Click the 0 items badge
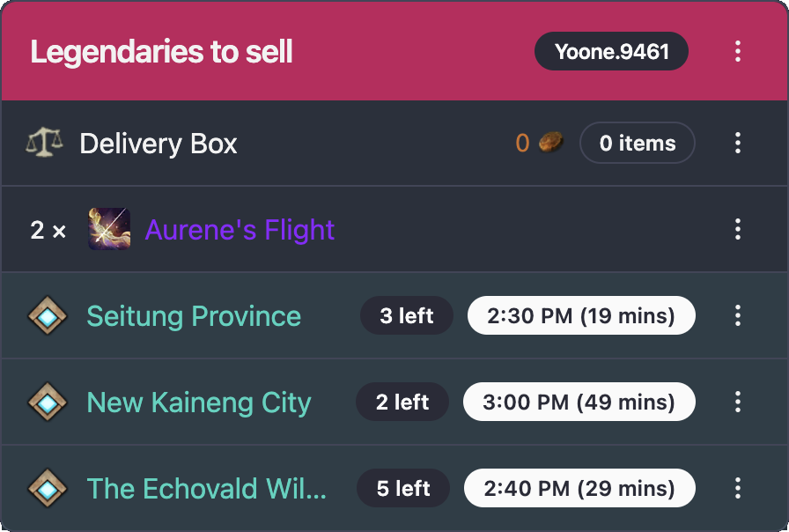789x532 pixels. [638, 143]
